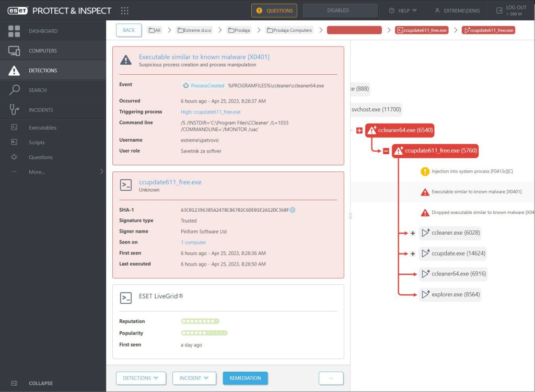Expand the ccleaner.exe (6028) node

click(x=413, y=233)
